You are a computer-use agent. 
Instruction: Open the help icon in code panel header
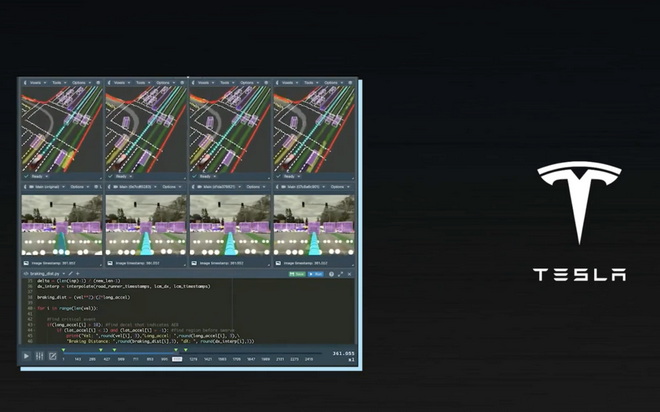(x=331, y=274)
